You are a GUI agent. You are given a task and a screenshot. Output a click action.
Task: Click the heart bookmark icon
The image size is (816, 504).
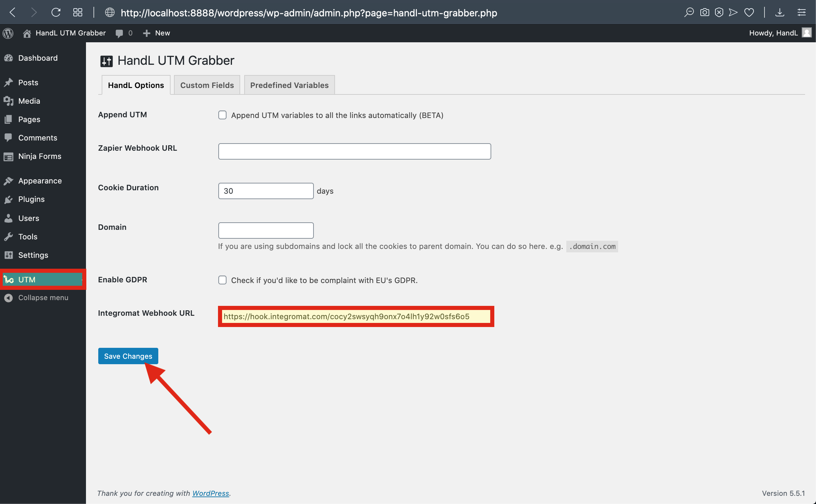tap(749, 13)
